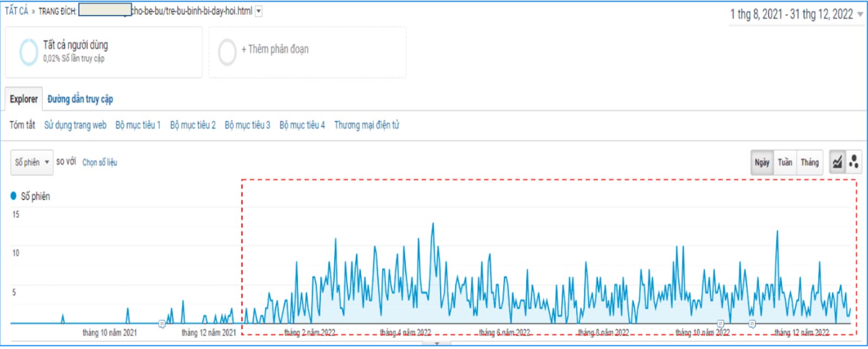Click Chọn số liệu comparison link
This screenshot has width=868, height=349.
[x=100, y=162]
